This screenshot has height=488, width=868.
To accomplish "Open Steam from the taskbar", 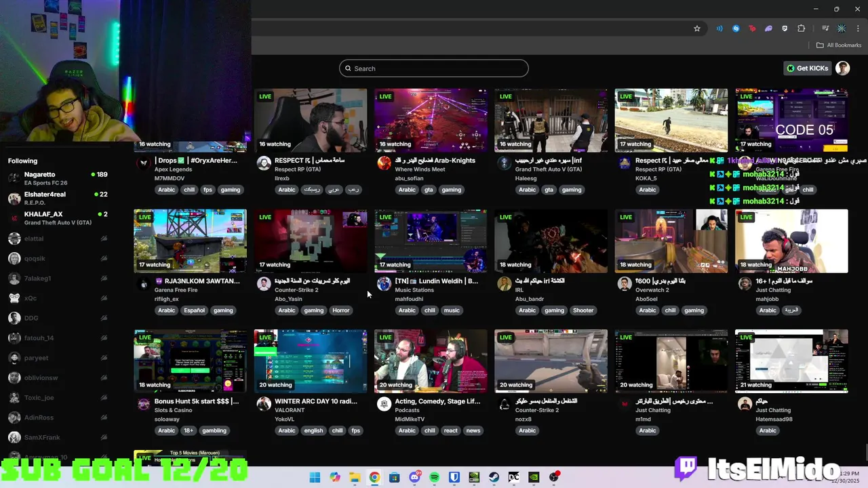I will click(494, 477).
